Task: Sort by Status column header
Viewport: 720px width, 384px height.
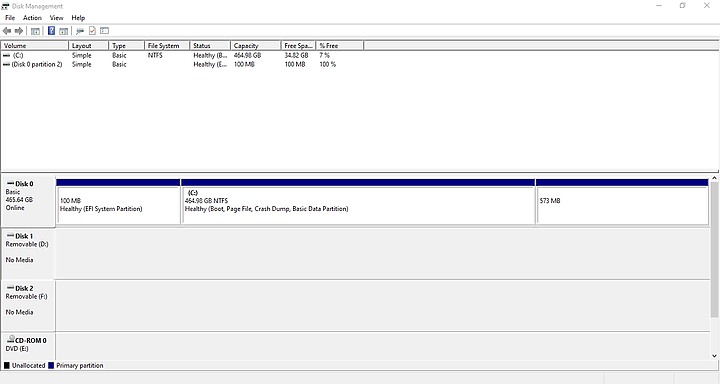Action: [x=210, y=45]
